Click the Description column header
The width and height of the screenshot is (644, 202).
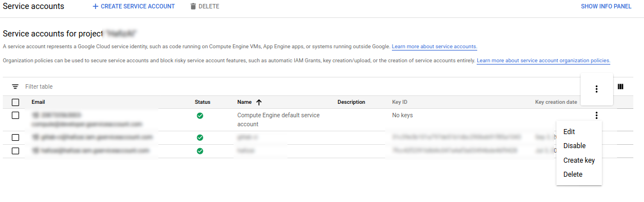tap(351, 102)
